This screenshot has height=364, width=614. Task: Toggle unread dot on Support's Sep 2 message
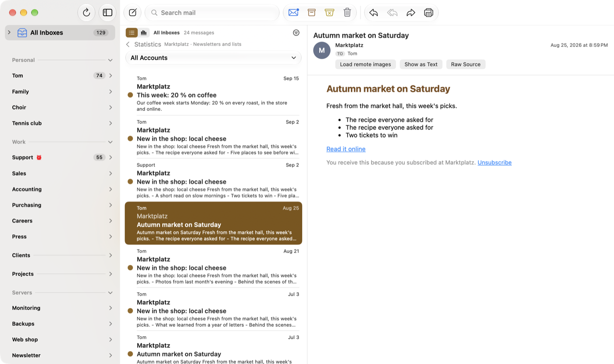[130, 181]
